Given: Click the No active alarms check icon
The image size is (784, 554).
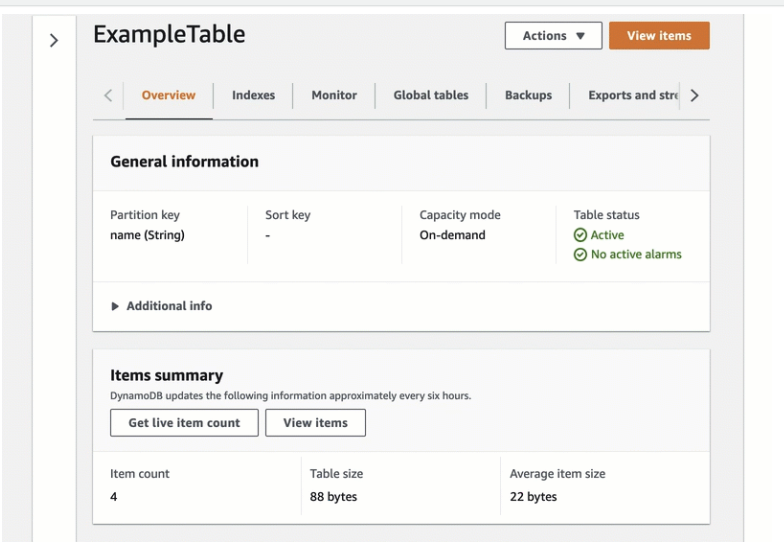Looking at the screenshot, I should coord(580,255).
